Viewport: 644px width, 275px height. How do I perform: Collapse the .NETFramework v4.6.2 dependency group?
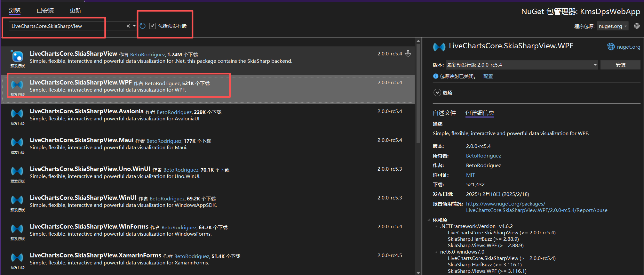437,226
